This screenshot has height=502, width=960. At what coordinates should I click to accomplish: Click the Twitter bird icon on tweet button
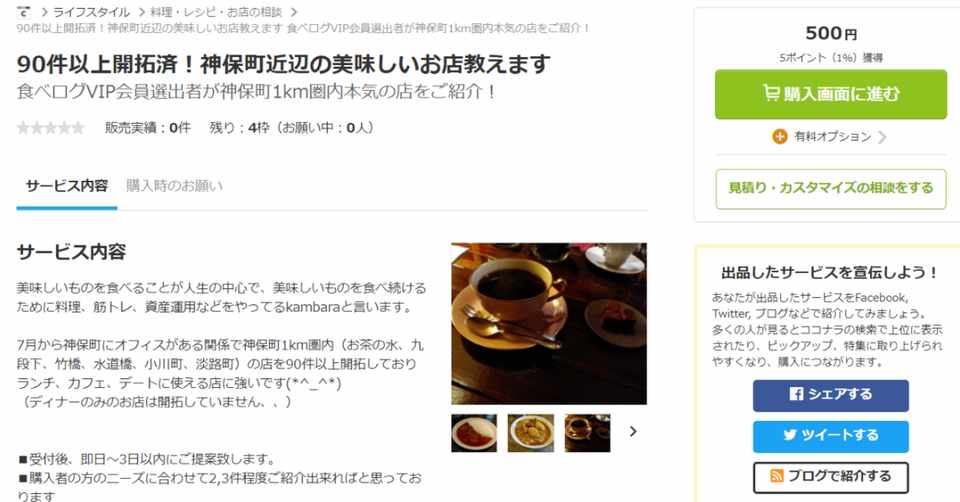point(790,435)
